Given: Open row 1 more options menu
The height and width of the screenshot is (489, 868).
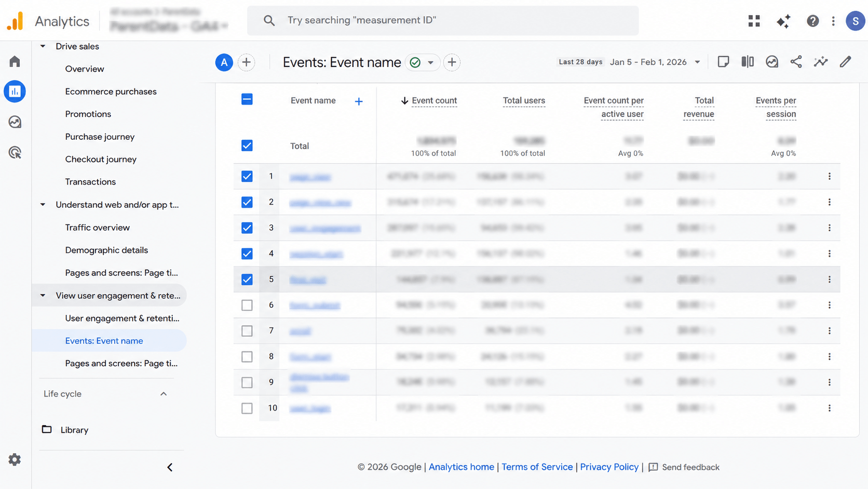Looking at the screenshot, I should pos(829,176).
